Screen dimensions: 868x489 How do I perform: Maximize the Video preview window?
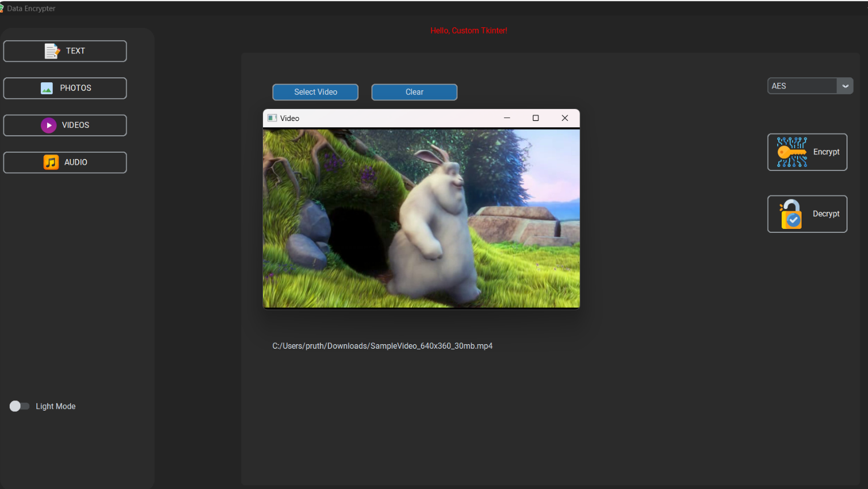[x=535, y=118]
